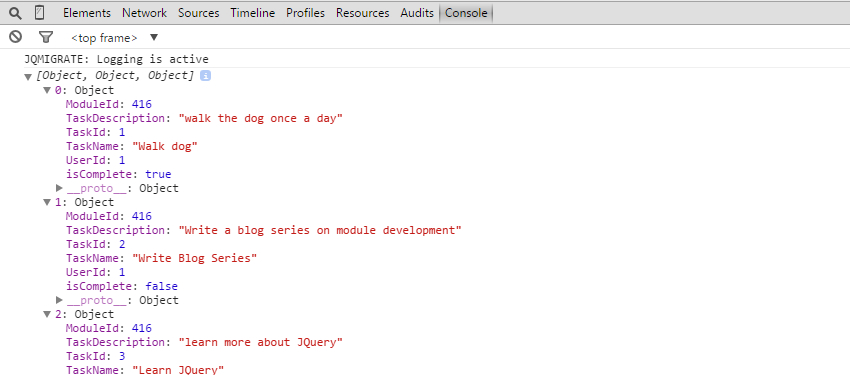The height and width of the screenshot is (375, 850).
Task: Collapse the 2: Object entry
Action: (47, 315)
